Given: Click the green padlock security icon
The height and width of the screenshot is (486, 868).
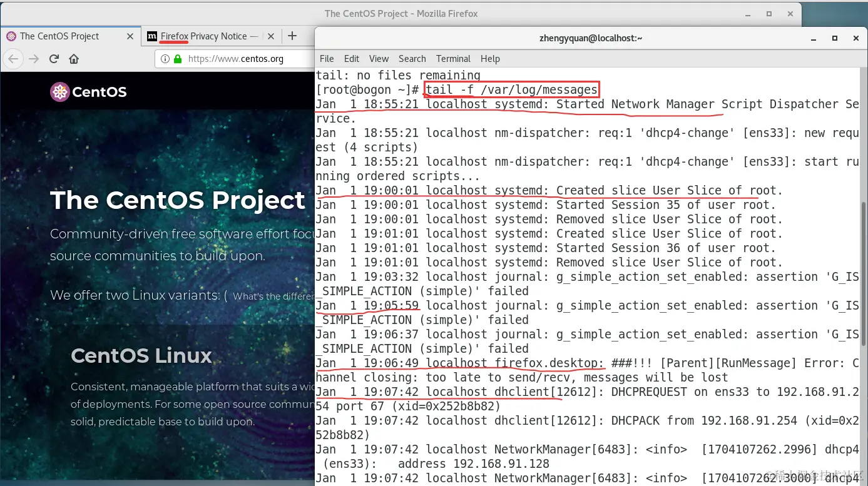Looking at the screenshot, I should (178, 59).
